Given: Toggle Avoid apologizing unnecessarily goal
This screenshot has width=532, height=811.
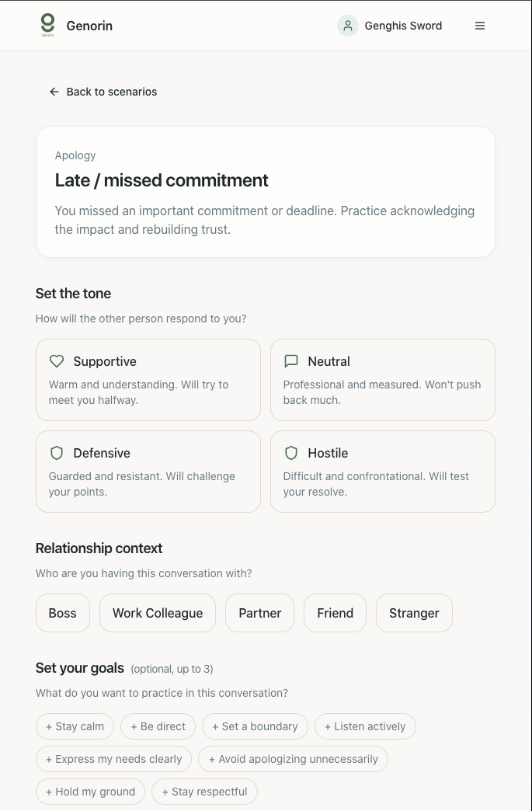Looking at the screenshot, I should click(293, 759).
